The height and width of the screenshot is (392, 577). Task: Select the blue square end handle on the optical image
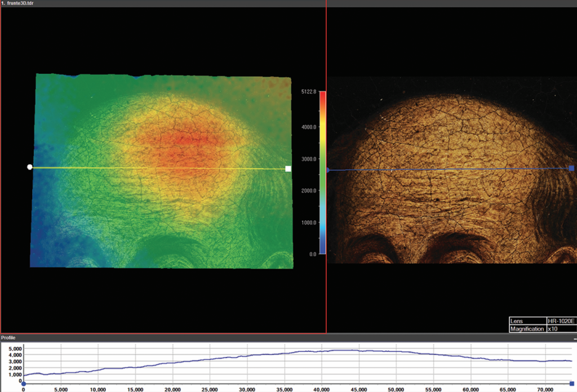coord(572,168)
